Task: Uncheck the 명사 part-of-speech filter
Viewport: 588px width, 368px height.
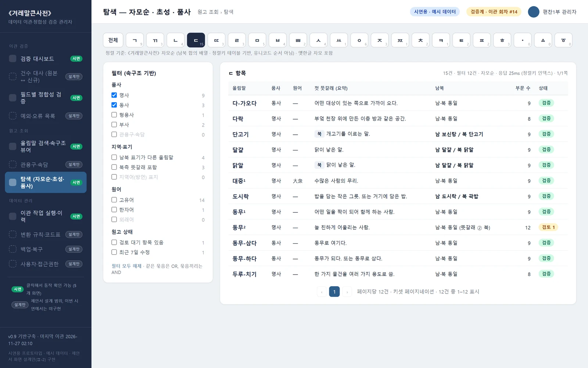Action: (x=114, y=95)
